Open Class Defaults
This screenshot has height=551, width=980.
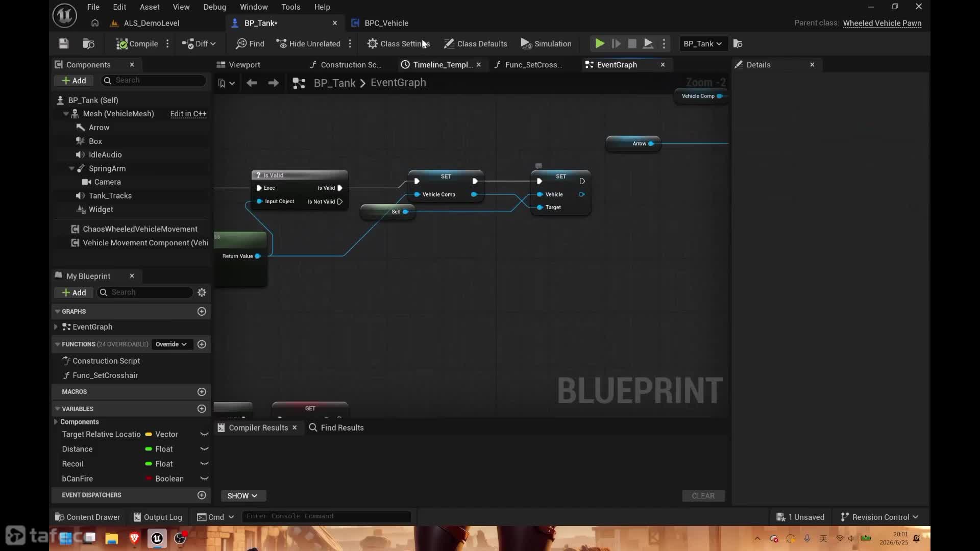click(x=475, y=44)
